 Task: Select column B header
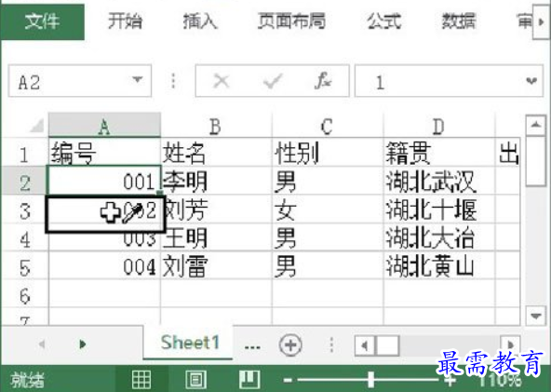(x=216, y=126)
